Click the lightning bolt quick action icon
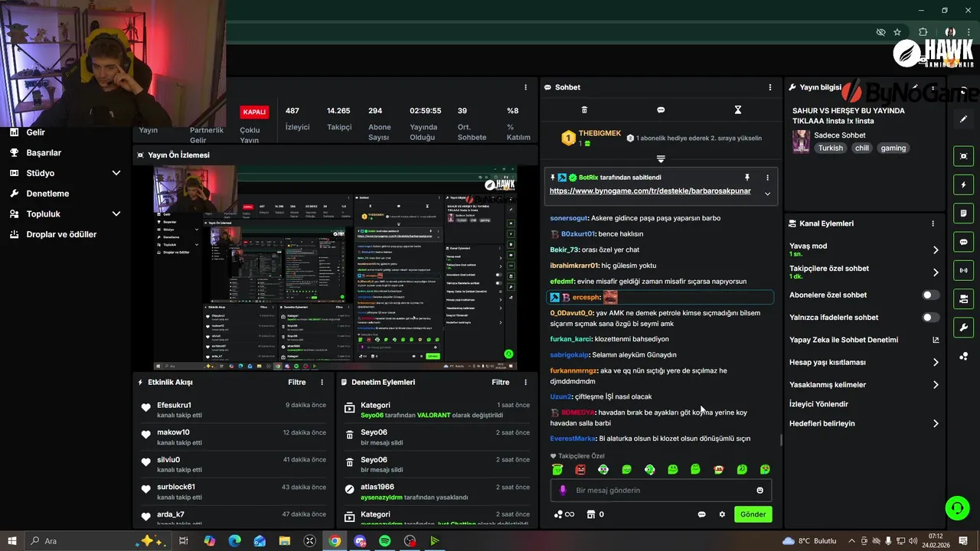 coord(964,185)
